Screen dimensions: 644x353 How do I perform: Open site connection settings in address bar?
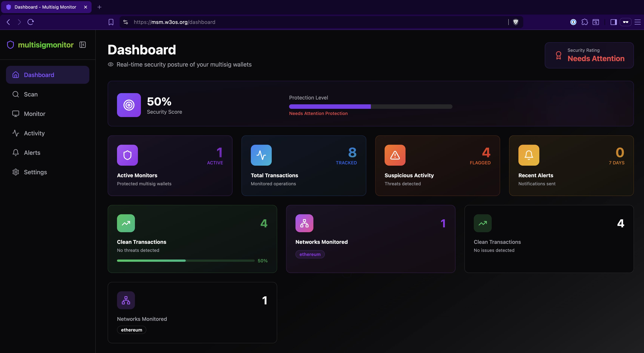coord(125,22)
